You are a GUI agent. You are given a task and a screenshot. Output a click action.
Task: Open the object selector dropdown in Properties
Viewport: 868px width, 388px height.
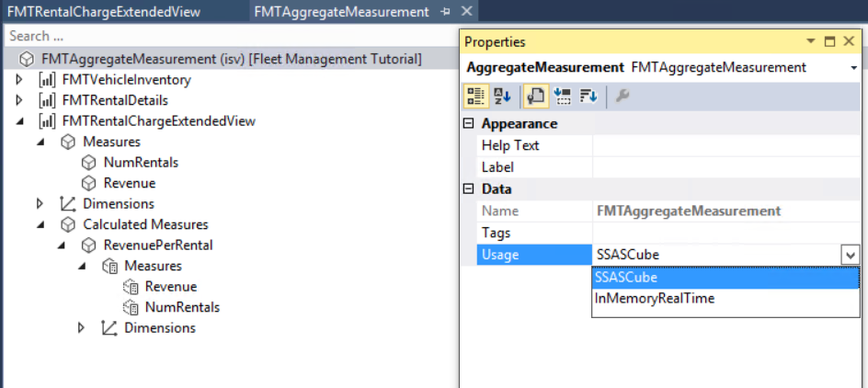854,68
